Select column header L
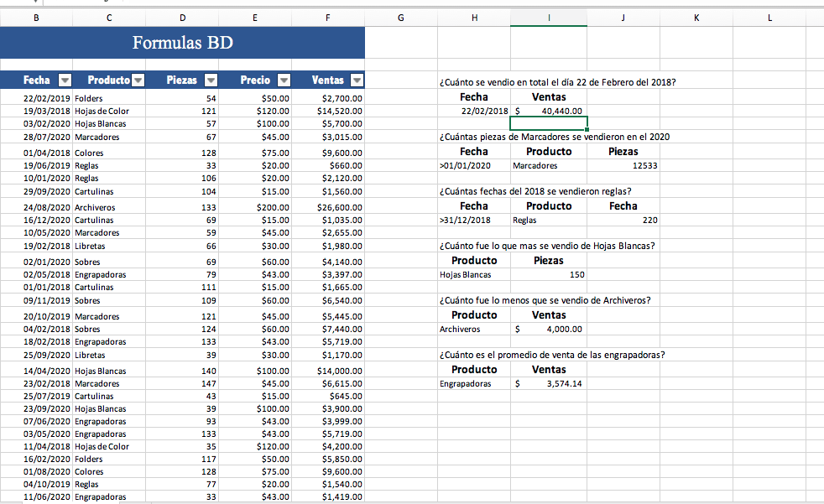This screenshot has height=504, width=824. pyautogui.click(x=769, y=17)
